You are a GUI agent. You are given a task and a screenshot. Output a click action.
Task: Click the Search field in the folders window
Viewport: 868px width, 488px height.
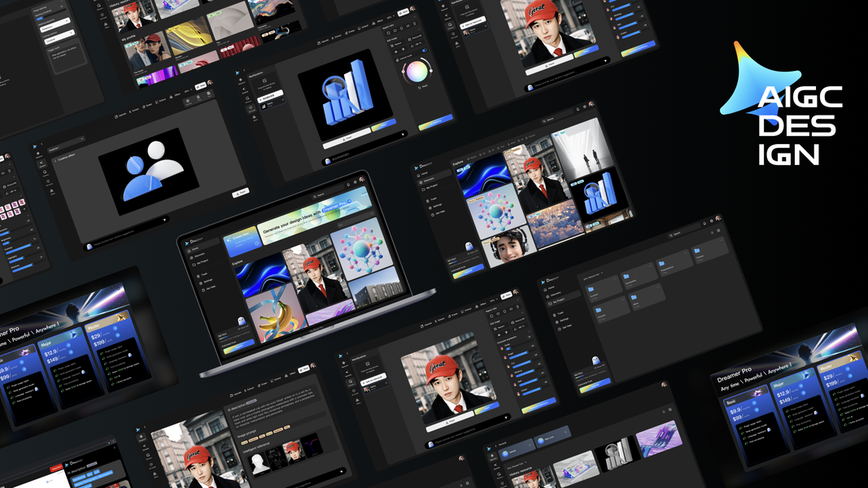tap(683, 233)
